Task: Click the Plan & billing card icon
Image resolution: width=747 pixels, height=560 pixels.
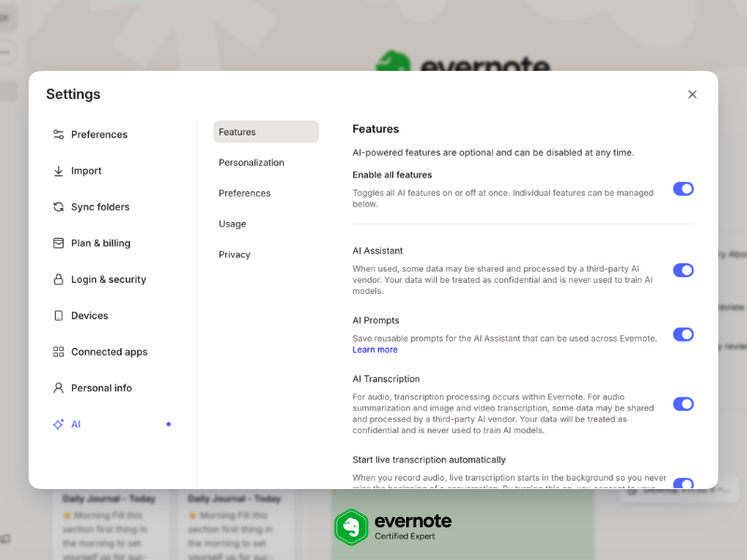Action: 58,243
